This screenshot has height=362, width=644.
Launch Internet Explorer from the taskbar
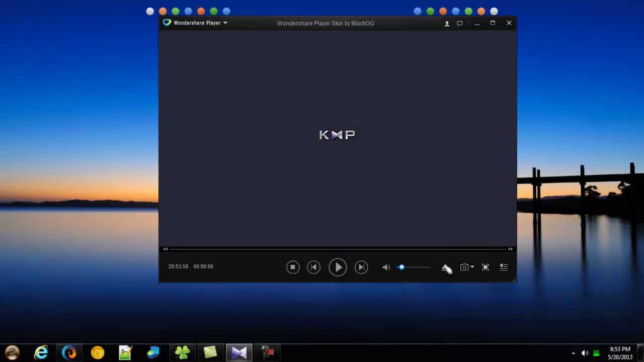41,352
